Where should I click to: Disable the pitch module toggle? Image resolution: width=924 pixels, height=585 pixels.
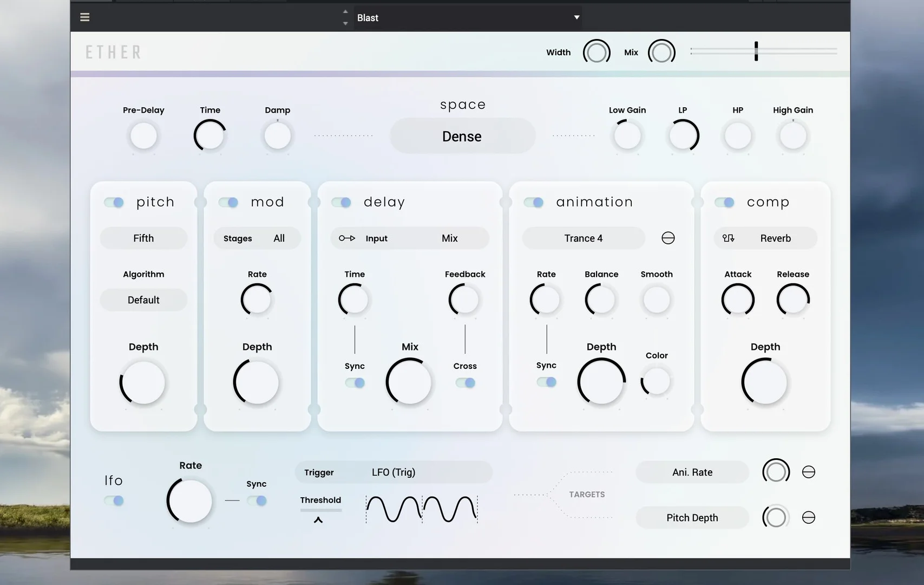114,203
